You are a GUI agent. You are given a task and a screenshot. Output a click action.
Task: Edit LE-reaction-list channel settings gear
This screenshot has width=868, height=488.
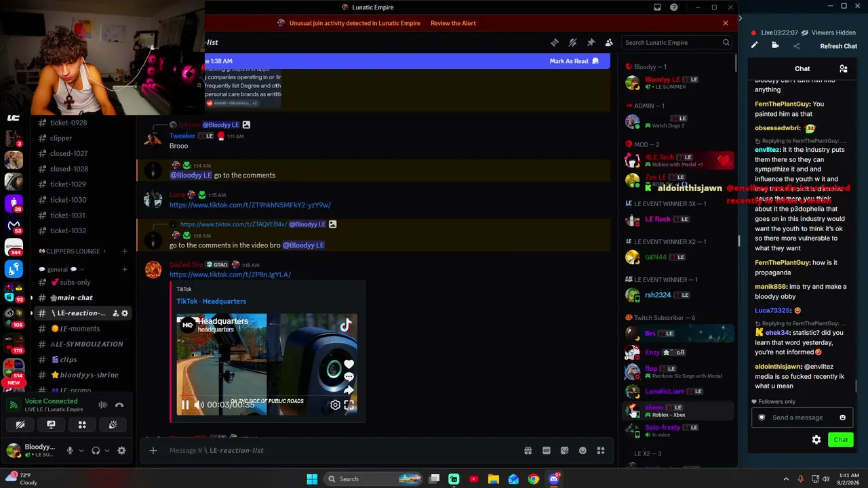[x=125, y=313]
